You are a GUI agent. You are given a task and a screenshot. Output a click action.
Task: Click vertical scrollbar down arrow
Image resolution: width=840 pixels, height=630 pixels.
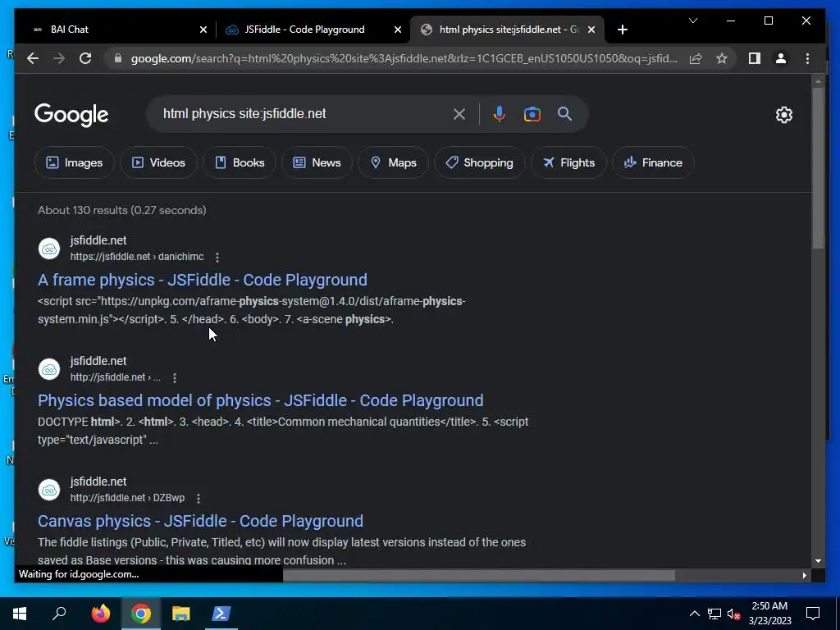pos(818,561)
